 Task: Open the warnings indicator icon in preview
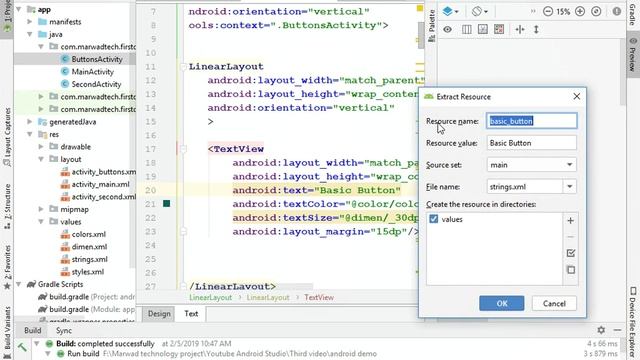[617, 11]
